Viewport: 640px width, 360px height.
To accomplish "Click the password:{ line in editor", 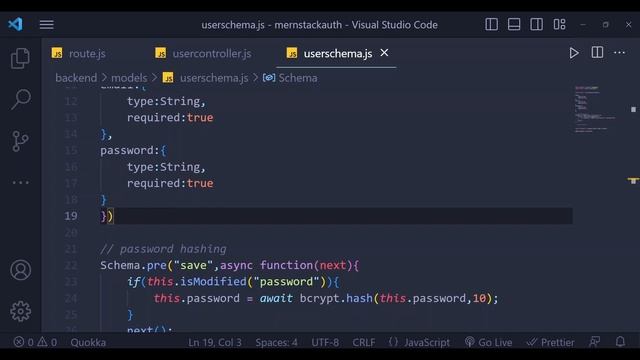I will (133, 151).
